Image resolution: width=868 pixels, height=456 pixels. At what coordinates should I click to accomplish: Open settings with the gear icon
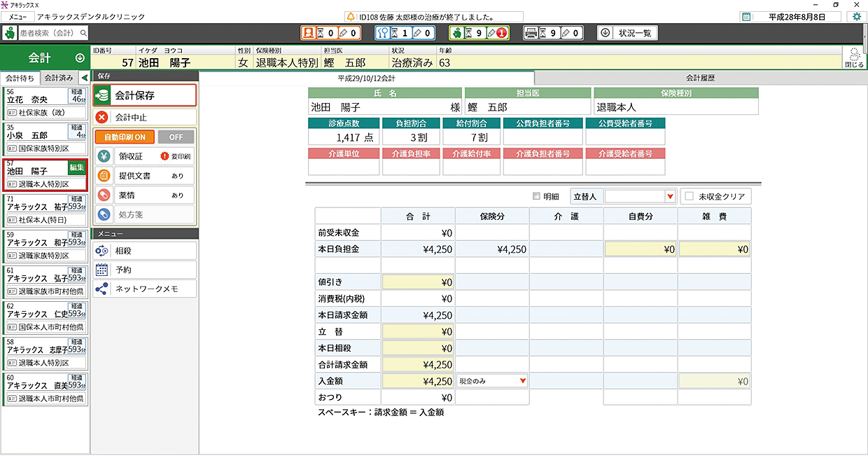856,16
